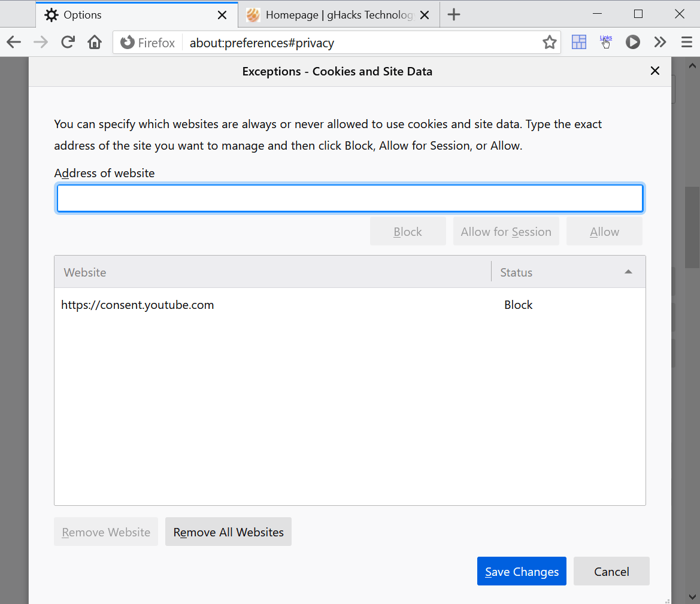Viewport: 700px width, 604px height.
Task: Click the Save Changes button
Action: [x=521, y=571]
